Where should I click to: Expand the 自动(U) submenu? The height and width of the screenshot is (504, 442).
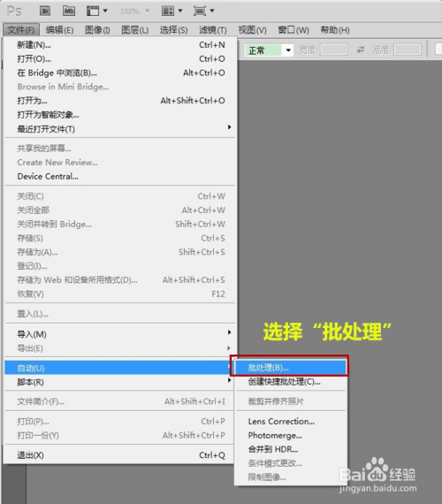pos(119,368)
